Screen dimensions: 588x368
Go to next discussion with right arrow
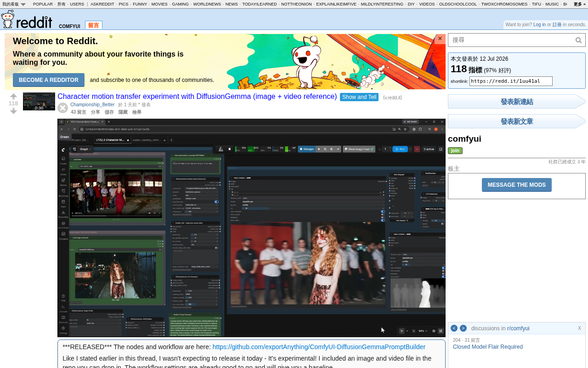(463, 328)
